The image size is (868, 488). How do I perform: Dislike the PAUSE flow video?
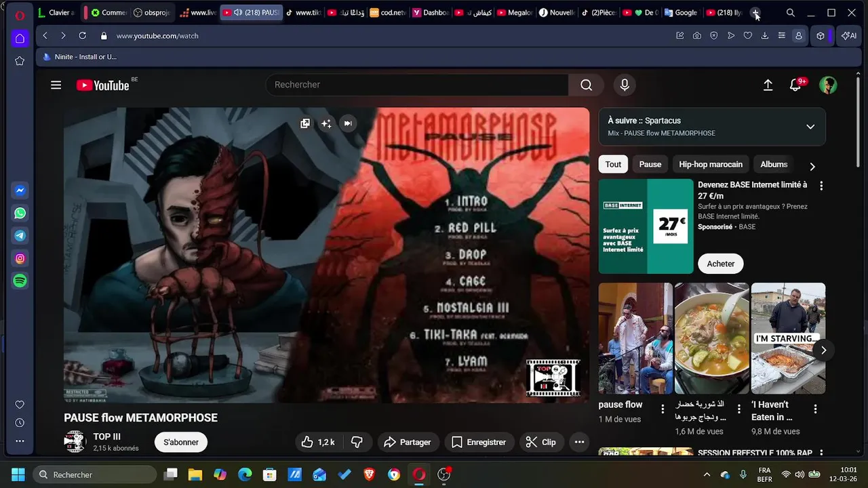pyautogui.click(x=357, y=442)
